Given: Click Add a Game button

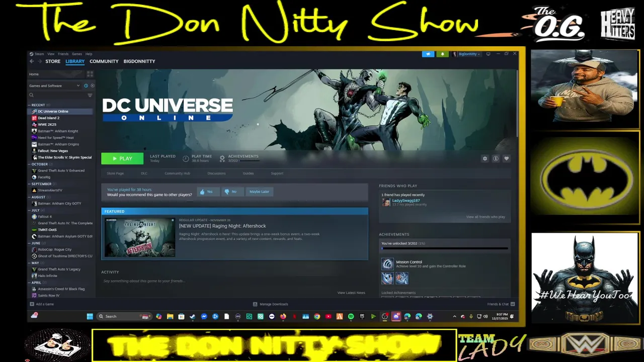Looking at the screenshot, I should click(x=42, y=304).
